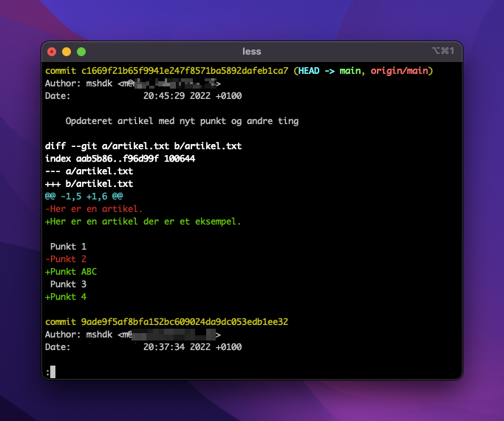Click the HEAD -> pointer label
This screenshot has height=421, width=504.
coord(316,71)
